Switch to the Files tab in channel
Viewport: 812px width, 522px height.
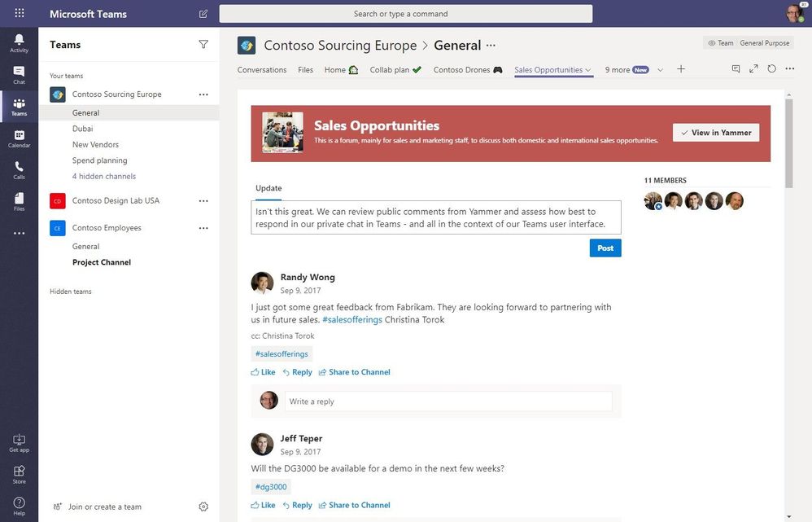(306, 69)
